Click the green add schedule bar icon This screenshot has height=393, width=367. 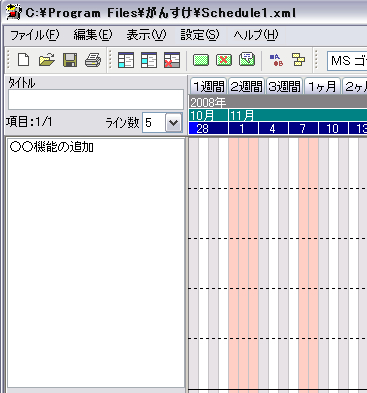[201, 60]
